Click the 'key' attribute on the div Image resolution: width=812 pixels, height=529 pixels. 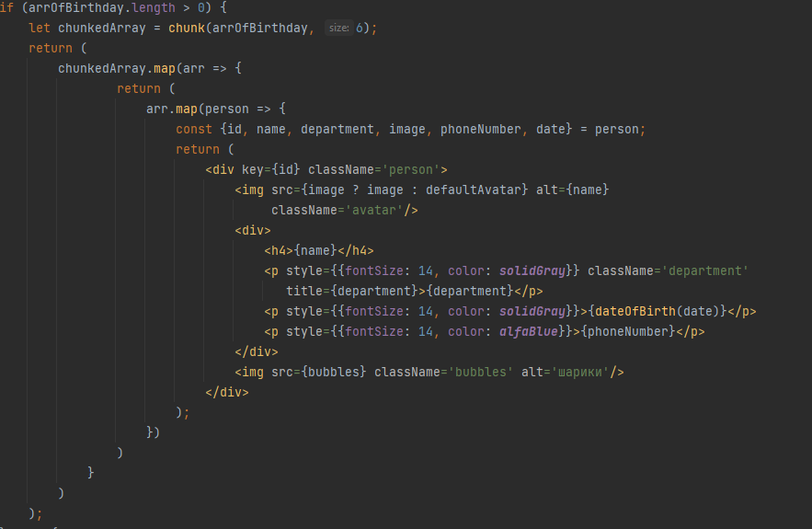click(253, 169)
